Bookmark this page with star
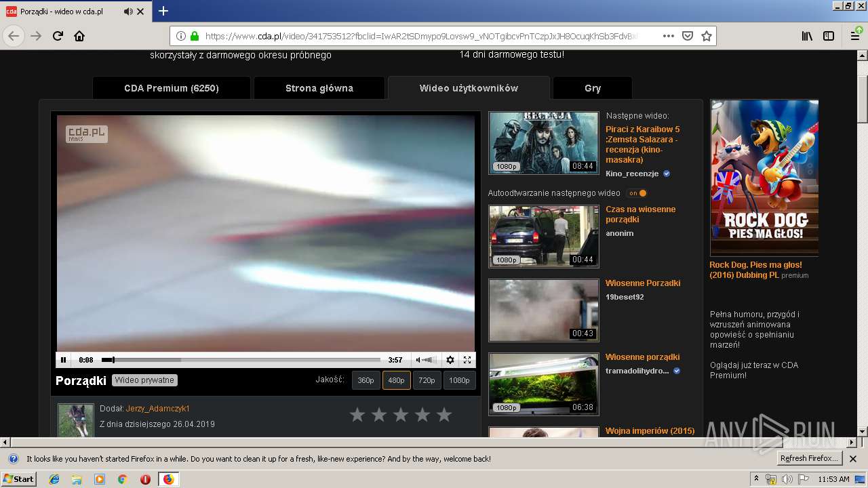This screenshot has height=488, width=868. pyautogui.click(x=706, y=36)
